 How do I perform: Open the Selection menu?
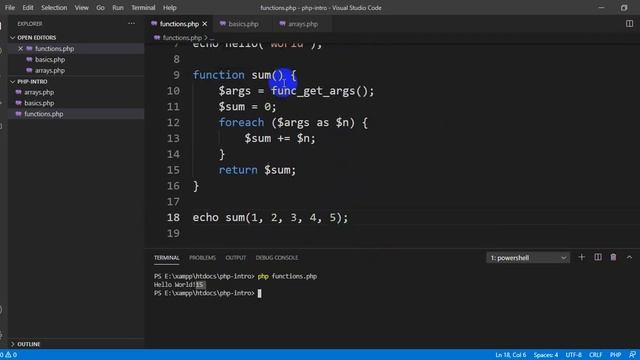54,8
